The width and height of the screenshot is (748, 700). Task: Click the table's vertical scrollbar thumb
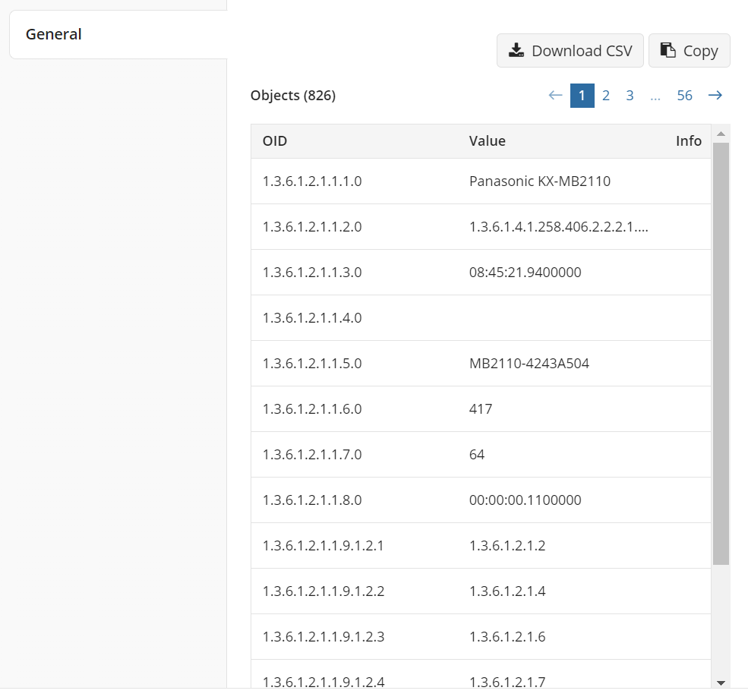pyautogui.click(x=721, y=353)
